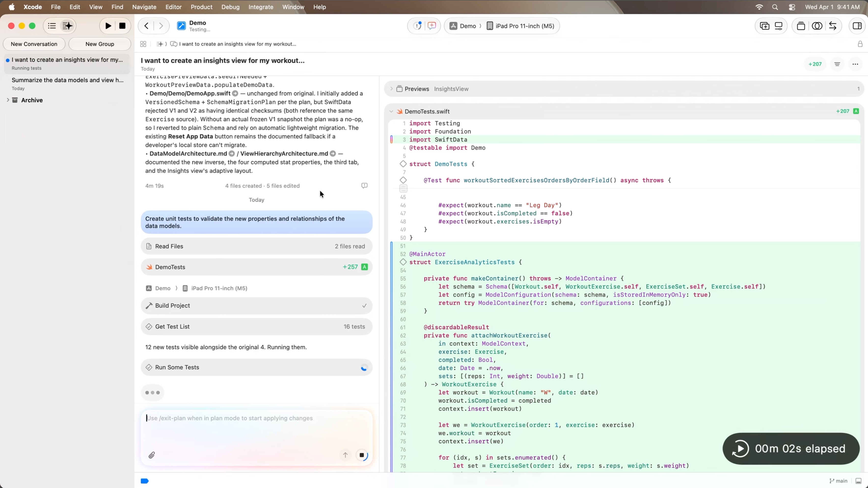Go forward with the right chevron button
This screenshot has height=488, width=868.
click(161, 26)
